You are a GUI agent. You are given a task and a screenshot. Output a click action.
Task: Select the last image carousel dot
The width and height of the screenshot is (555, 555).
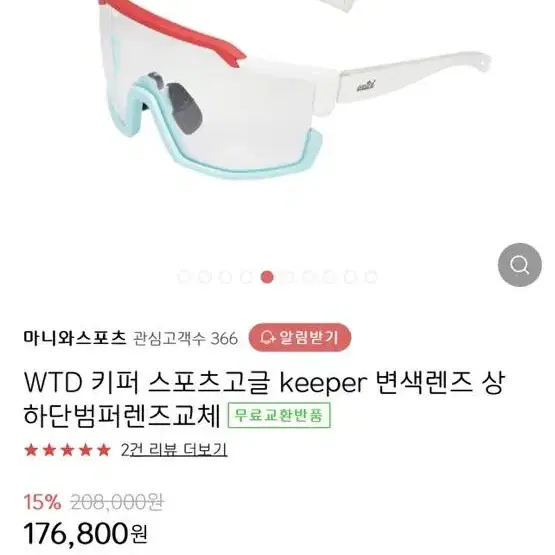[371, 277]
